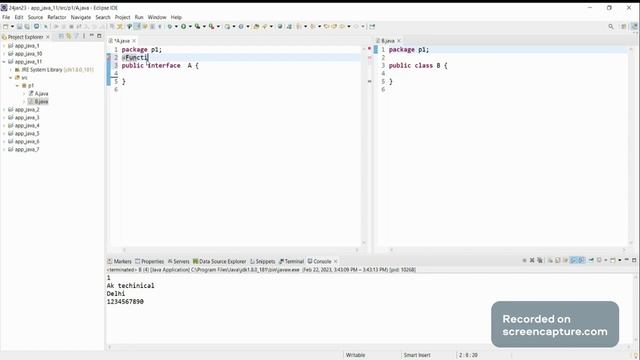The image size is (640, 360).
Task: Open the File menu
Action: pyautogui.click(x=6, y=17)
